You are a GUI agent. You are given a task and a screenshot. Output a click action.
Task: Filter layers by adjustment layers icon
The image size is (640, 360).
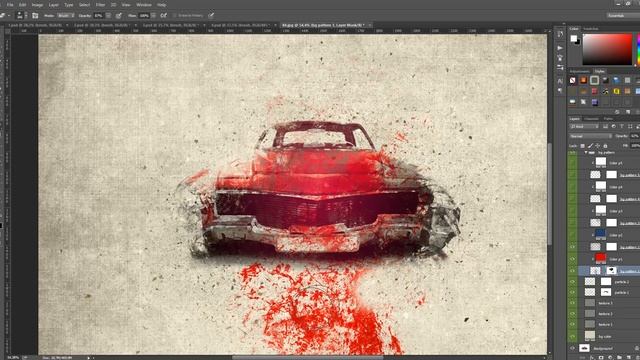pos(613,127)
